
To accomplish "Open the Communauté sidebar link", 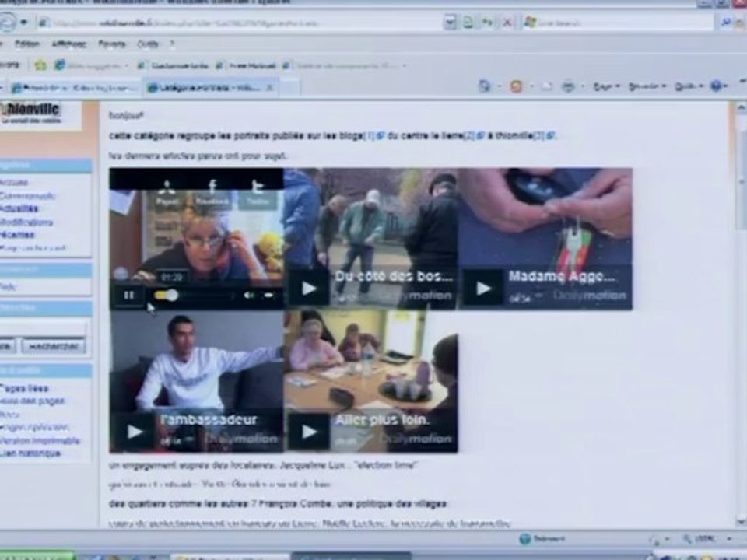I will [x=28, y=196].
